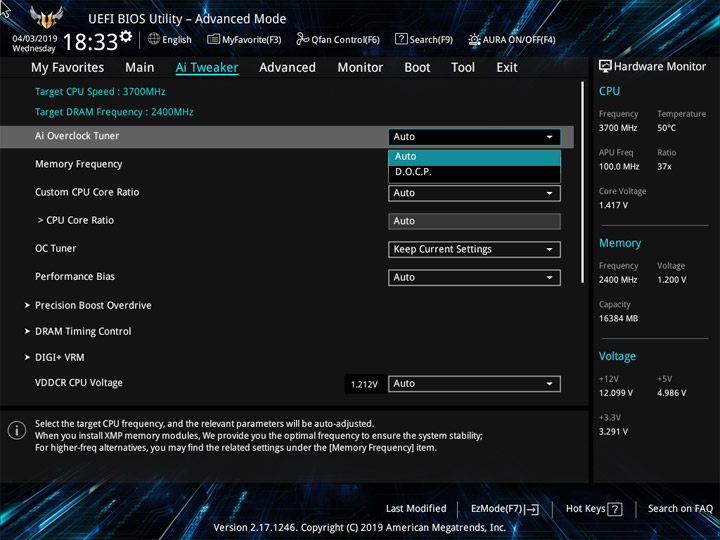Click the 37x ratio value
Image resolution: width=720 pixels, height=540 pixels.
(x=664, y=167)
